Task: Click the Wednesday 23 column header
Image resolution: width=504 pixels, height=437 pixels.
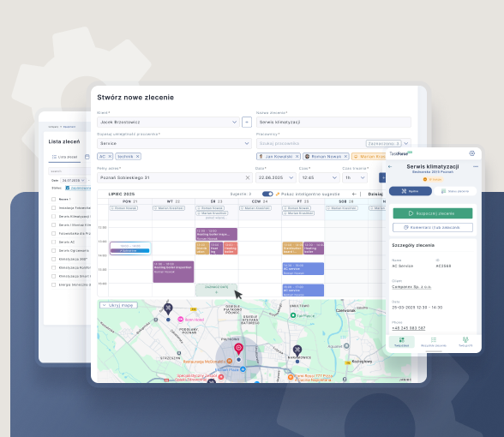Action: (x=217, y=201)
